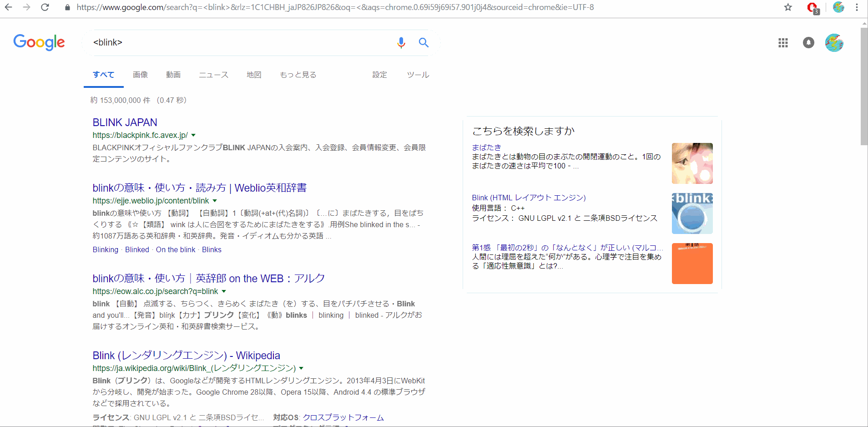The image size is (868, 427).
Task: Click the address bar URL
Action: (x=335, y=7)
